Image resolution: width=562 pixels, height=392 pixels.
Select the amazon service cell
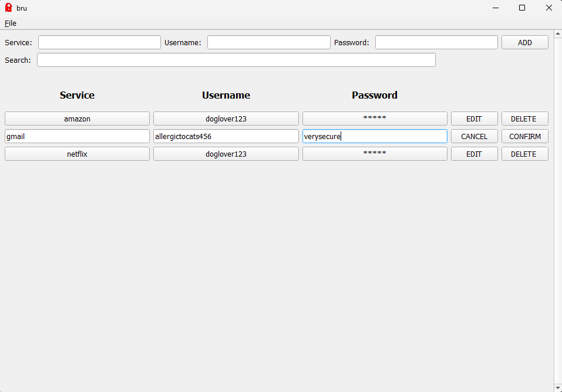tap(77, 119)
